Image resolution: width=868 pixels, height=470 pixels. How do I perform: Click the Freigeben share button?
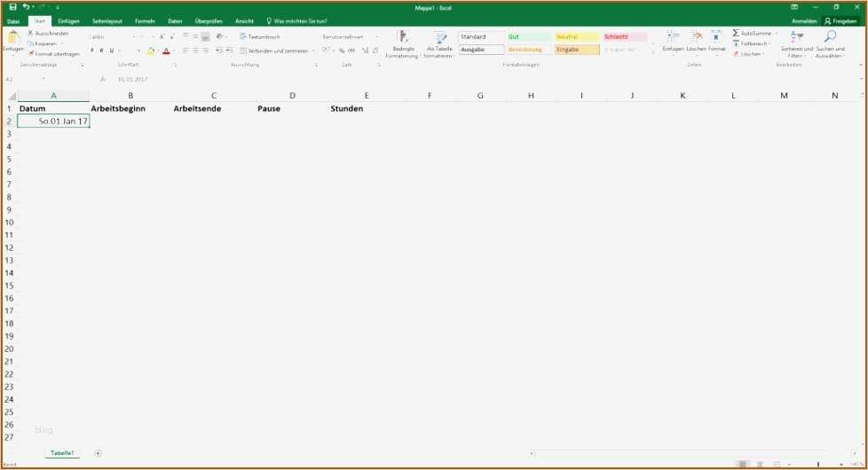click(840, 21)
